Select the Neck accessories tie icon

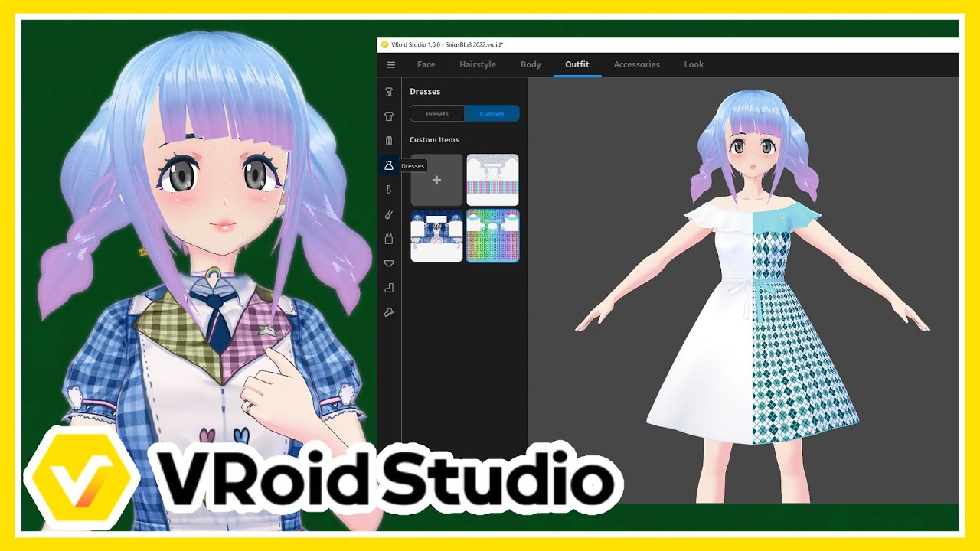coord(389,190)
